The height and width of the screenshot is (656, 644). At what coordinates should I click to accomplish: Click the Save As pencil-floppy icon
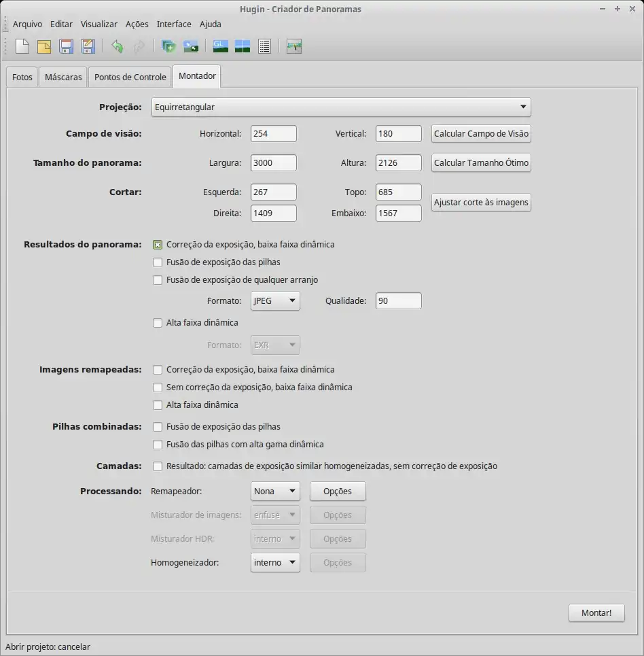(88, 46)
